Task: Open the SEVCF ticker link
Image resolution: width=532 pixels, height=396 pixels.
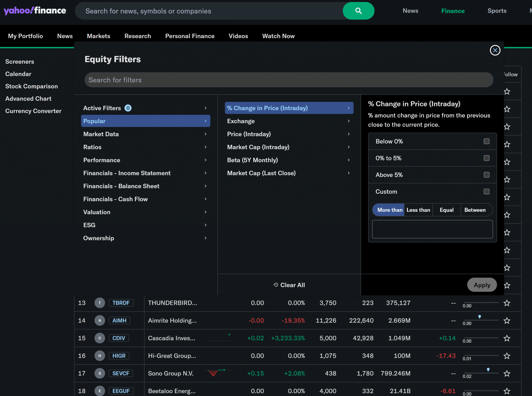Action: click(x=121, y=373)
